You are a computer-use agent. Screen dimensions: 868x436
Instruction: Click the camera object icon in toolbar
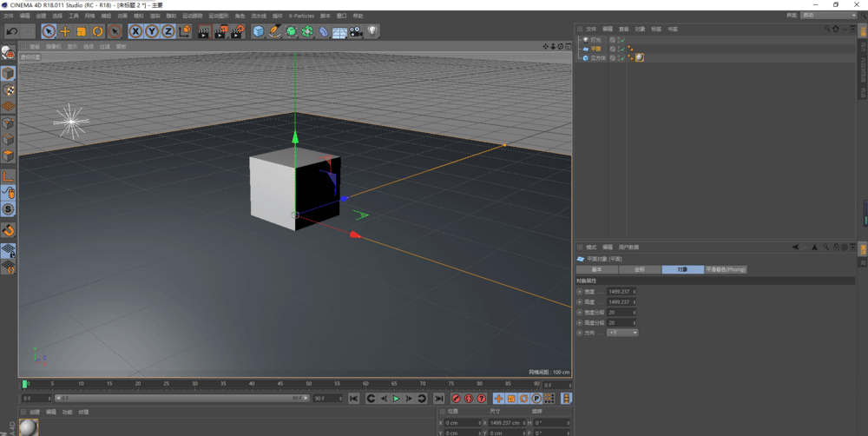point(356,31)
